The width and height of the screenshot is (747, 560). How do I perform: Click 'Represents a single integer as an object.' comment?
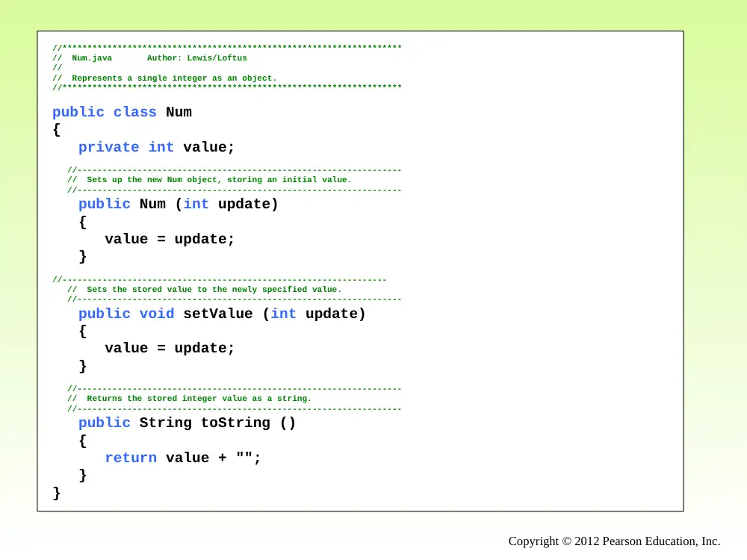click(x=174, y=78)
